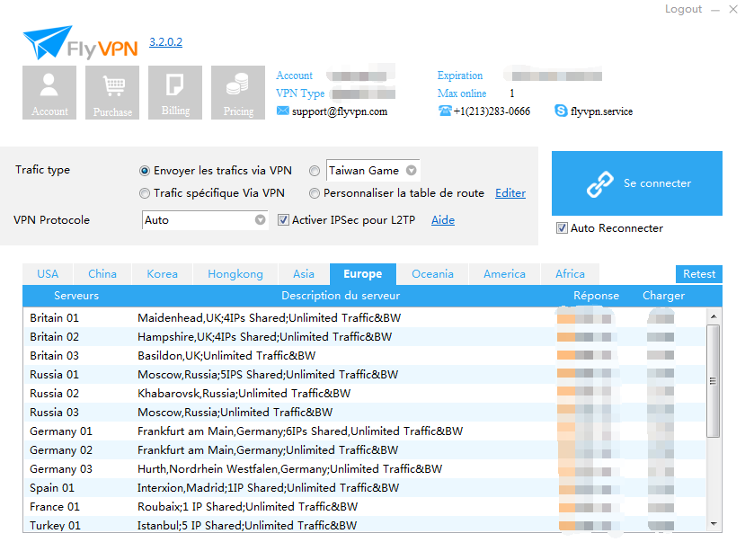
Task: Open the Pricing coins tile
Action: tap(238, 93)
